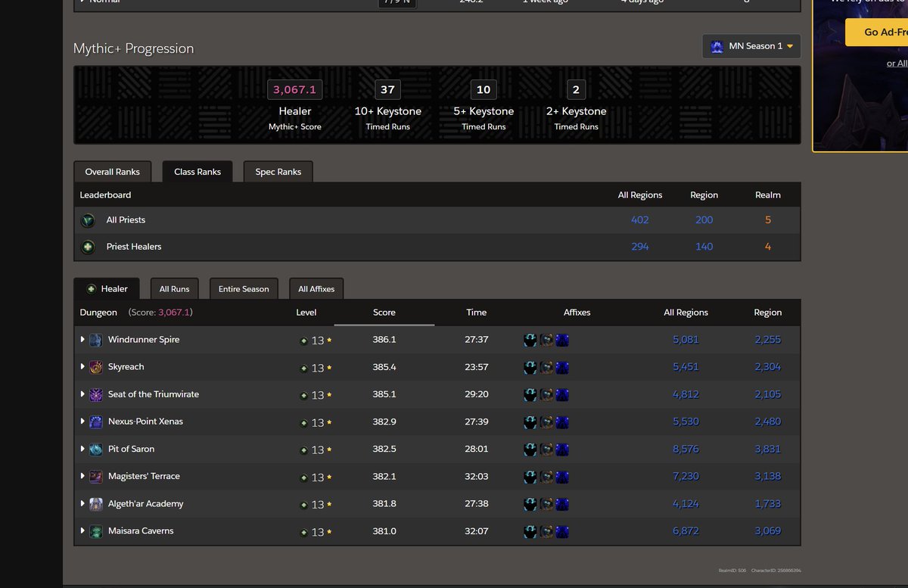The width and height of the screenshot is (908, 588).
Task: Click healer role icon in Maisara Caverns row
Action: click(304, 532)
